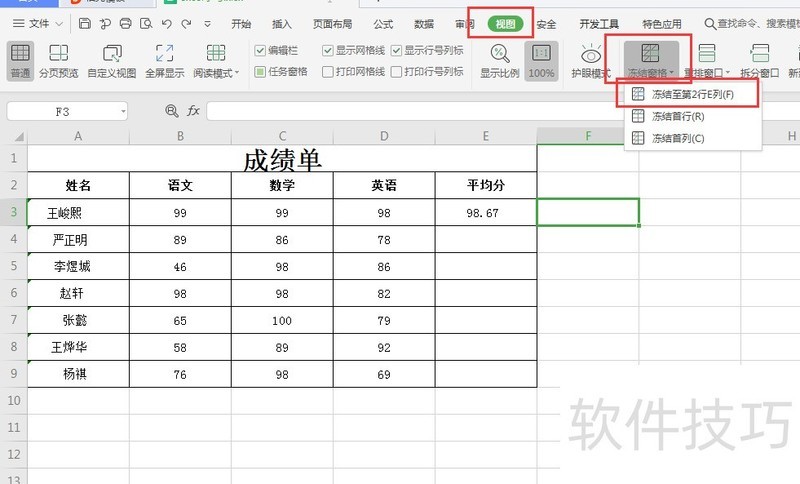This screenshot has height=484, width=800.
Task: Click the search command magnifier icon
Action: click(710, 23)
